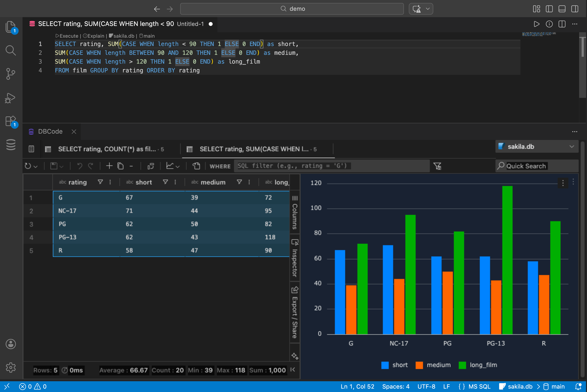Screen dimensions: 587x392
Task: Toggle the short series in the chart legend
Action: pos(395,365)
